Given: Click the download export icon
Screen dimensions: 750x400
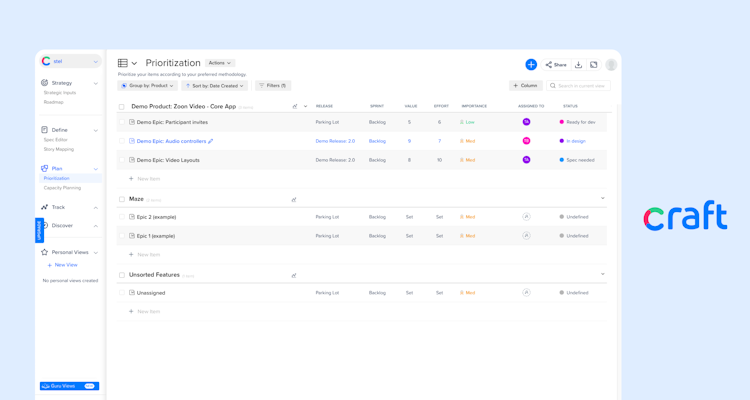Looking at the screenshot, I should coord(578,65).
